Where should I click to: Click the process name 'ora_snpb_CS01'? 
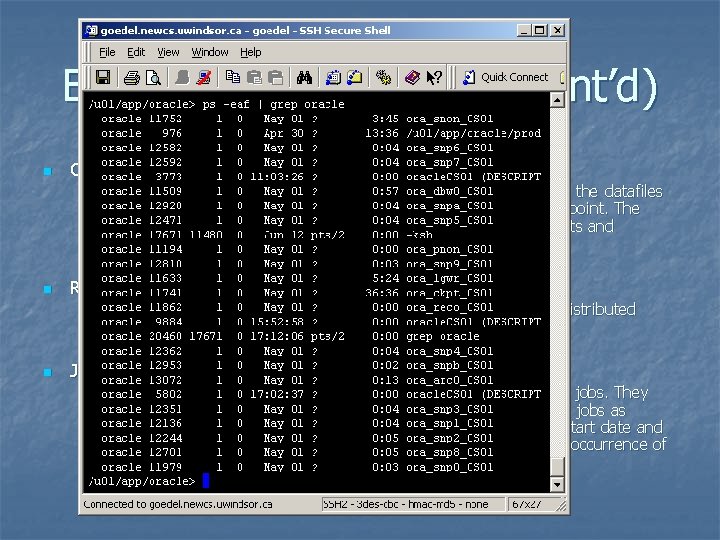[x=450, y=366]
